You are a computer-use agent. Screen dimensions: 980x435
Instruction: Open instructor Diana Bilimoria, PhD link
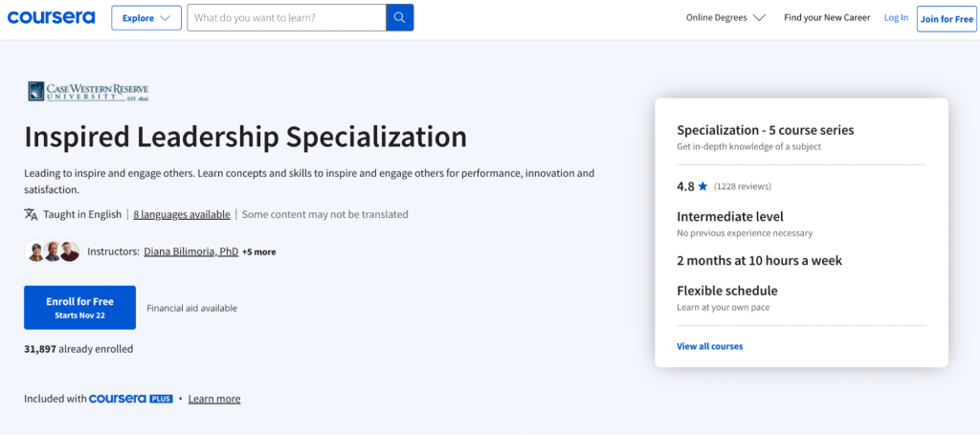pos(191,251)
